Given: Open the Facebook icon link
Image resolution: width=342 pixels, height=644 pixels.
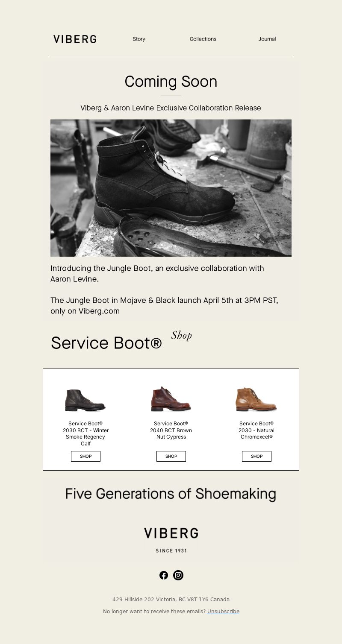Looking at the screenshot, I should (164, 575).
